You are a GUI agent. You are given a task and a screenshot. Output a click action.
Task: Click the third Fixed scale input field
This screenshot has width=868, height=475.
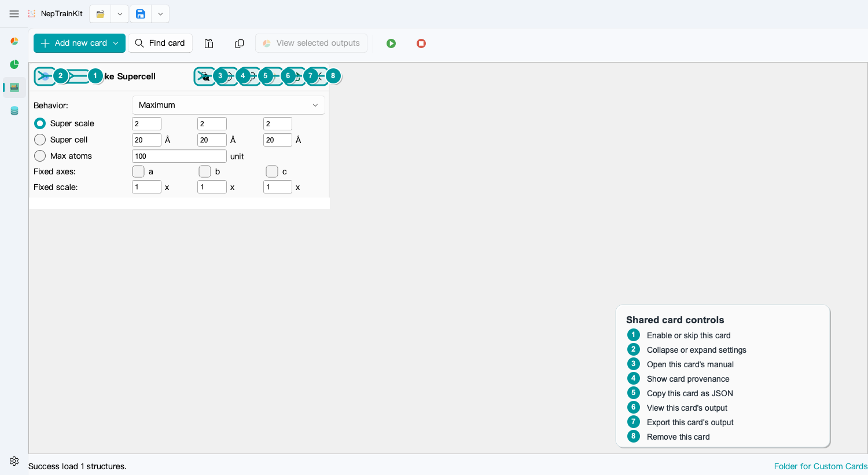point(278,187)
